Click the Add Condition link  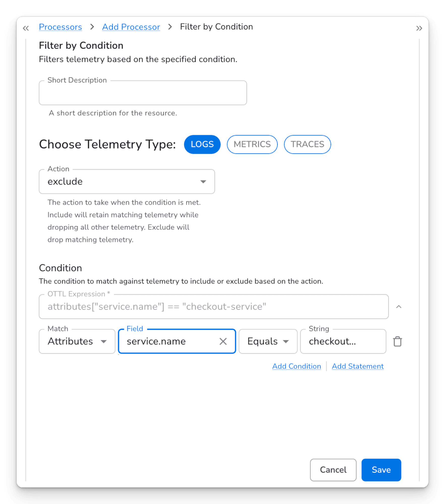click(296, 366)
